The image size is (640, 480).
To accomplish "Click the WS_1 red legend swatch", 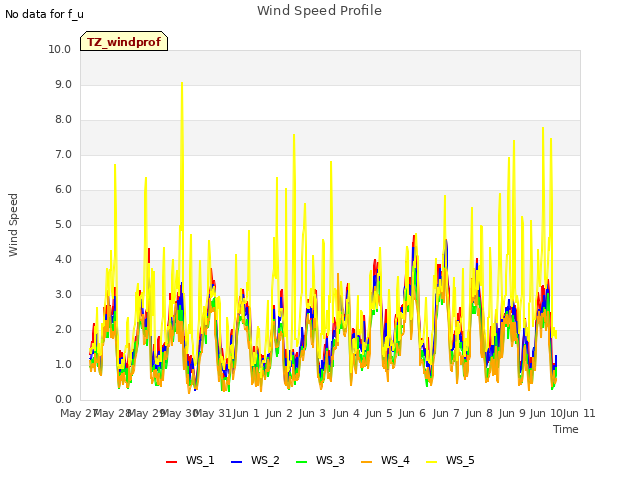I will [x=171, y=462].
